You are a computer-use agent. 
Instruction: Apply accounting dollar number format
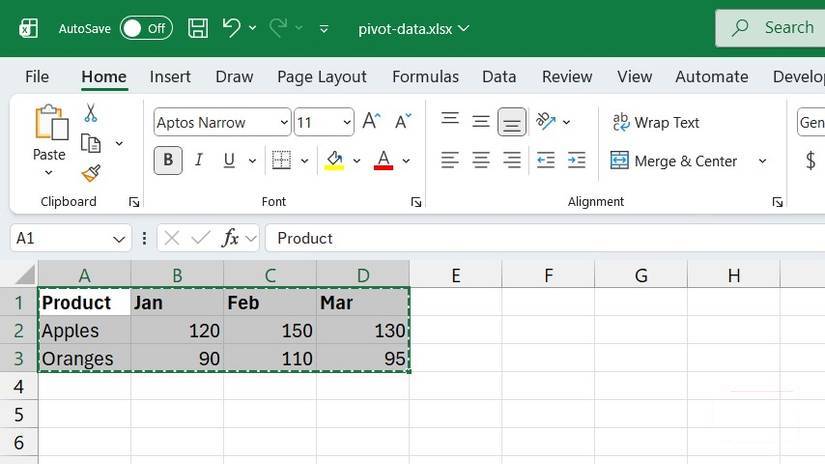tap(811, 160)
